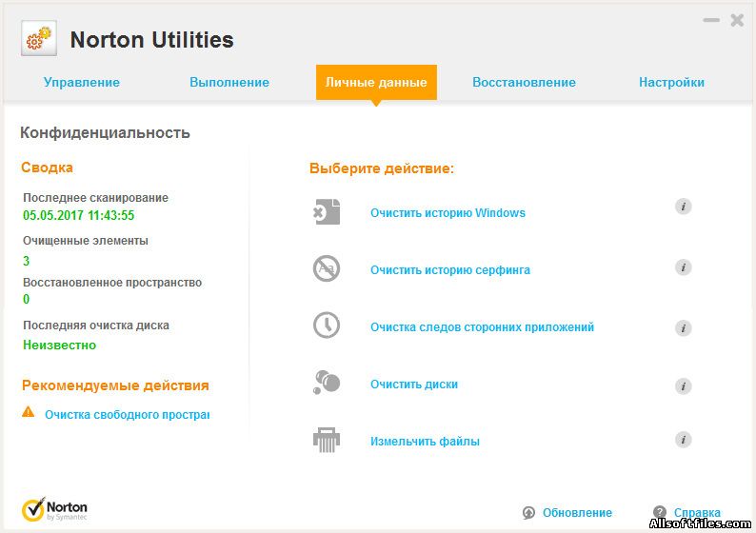Click the Измельчить файлы link
This screenshot has height=533, width=756.
[x=425, y=442]
